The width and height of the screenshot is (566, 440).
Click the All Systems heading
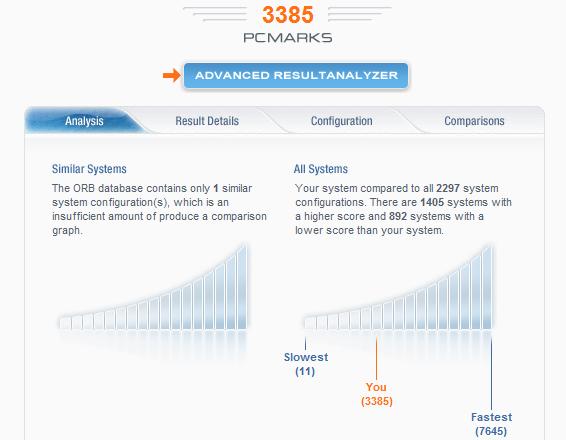pos(321,169)
